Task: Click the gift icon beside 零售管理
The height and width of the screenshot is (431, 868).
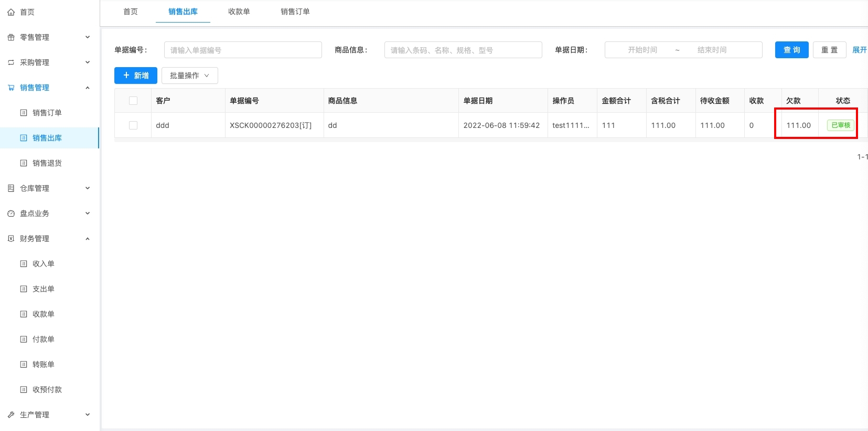Action: click(11, 37)
